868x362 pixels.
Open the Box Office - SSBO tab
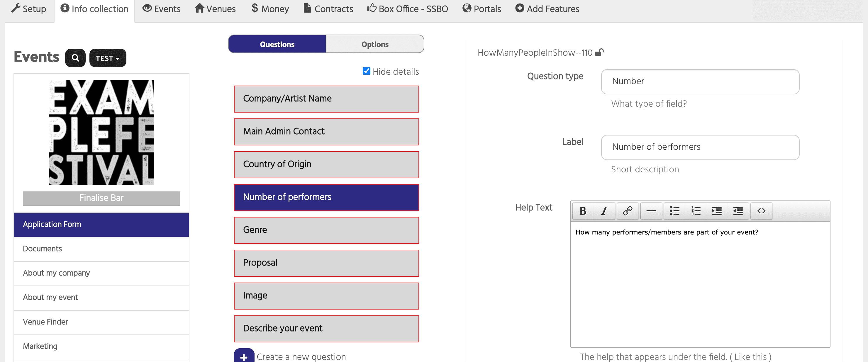tap(407, 9)
